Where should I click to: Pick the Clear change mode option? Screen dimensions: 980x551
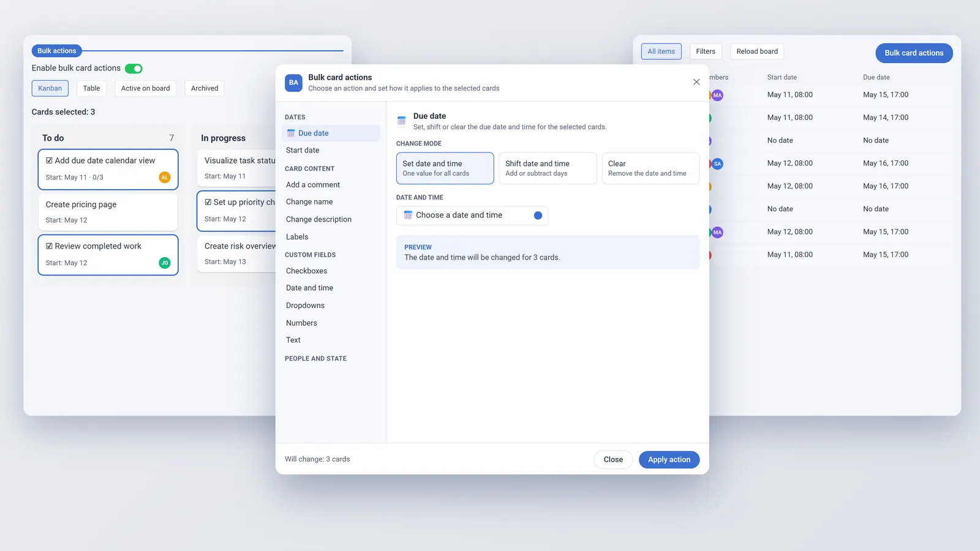pyautogui.click(x=650, y=168)
